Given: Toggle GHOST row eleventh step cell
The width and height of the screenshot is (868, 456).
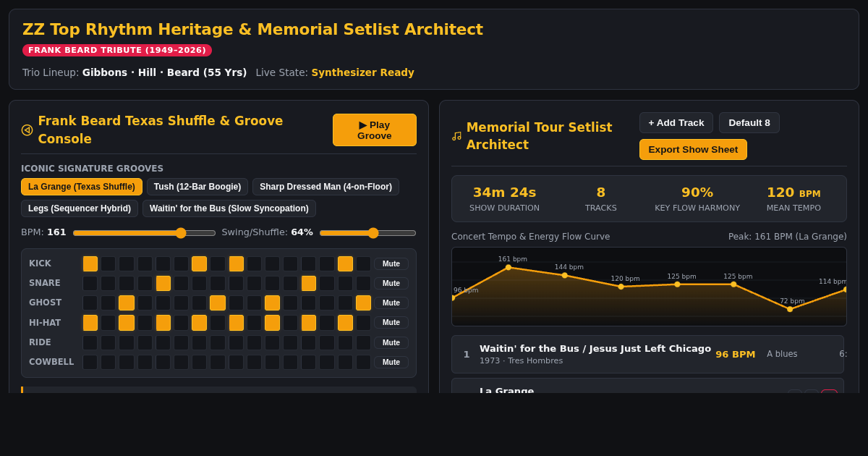Looking at the screenshot, I should pos(273,303).
